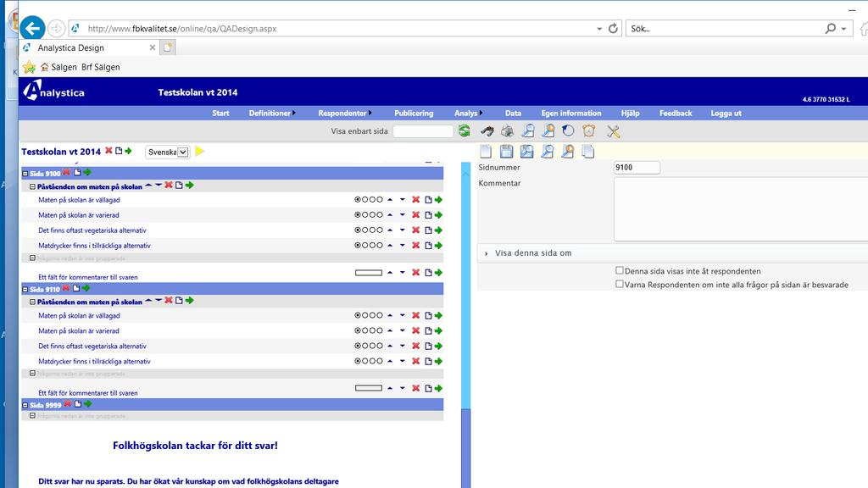Select first radio for 'Maten på skolan är vällagad', Sida 9110
This screenshot has height=488, width=868.
tap(358, 315)
